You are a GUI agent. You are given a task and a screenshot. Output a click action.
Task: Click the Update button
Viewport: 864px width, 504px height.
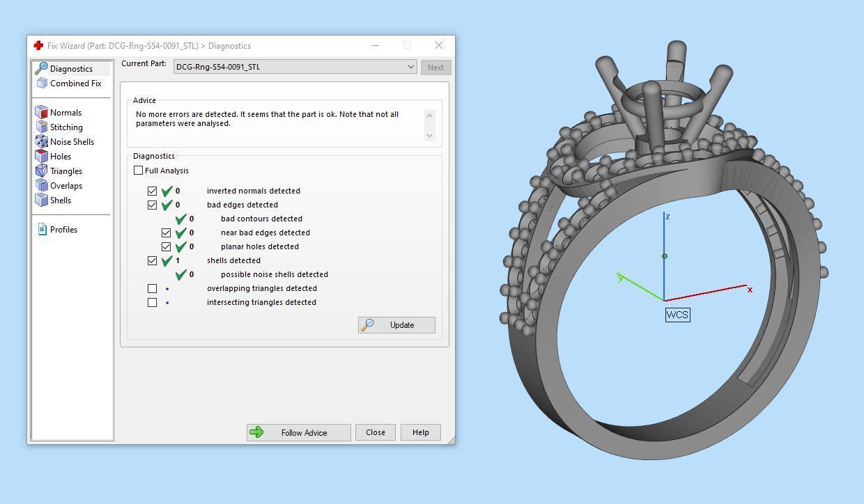coord(396,325)
